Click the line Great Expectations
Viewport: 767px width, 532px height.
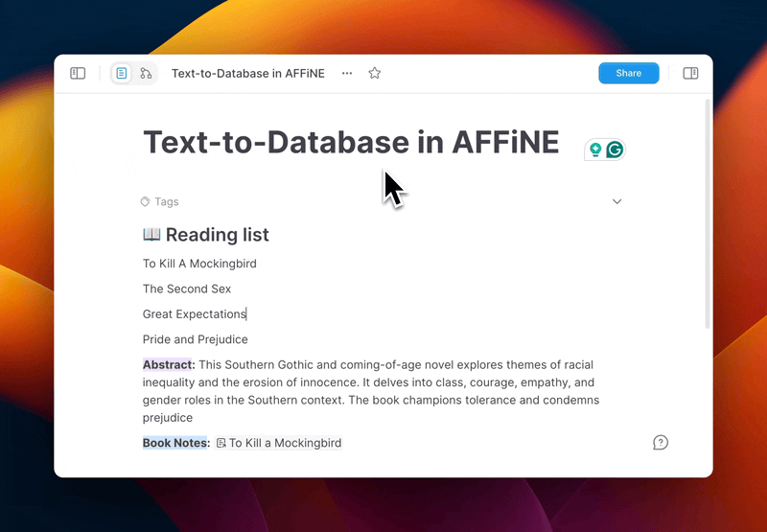coord(195,314)
